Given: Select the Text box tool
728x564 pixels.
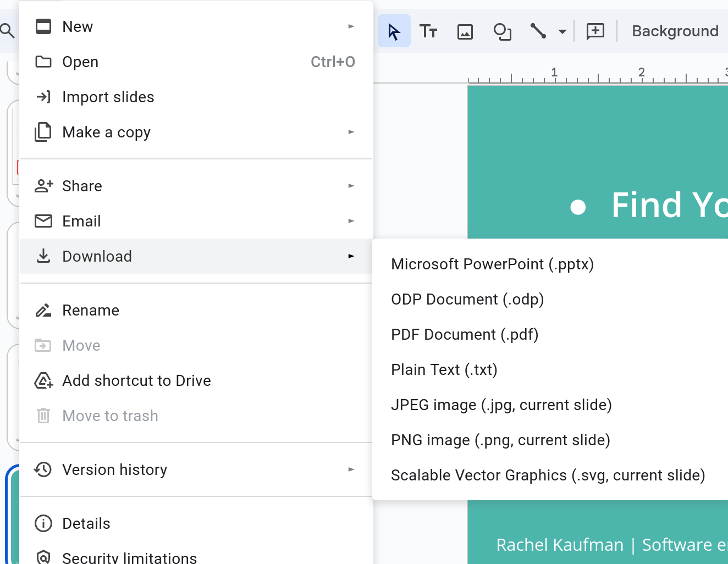Looking at the screenshot, I should click(428, 31).
